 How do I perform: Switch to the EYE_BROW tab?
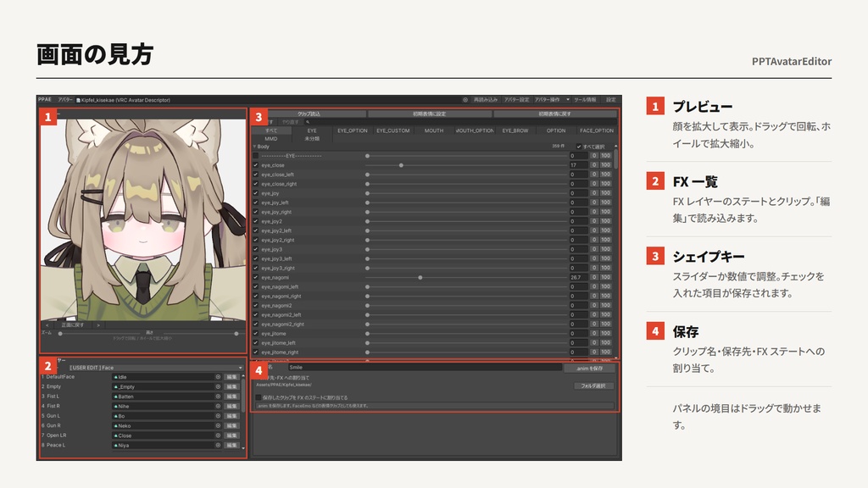pyautogui.click(x=515, y=130)
